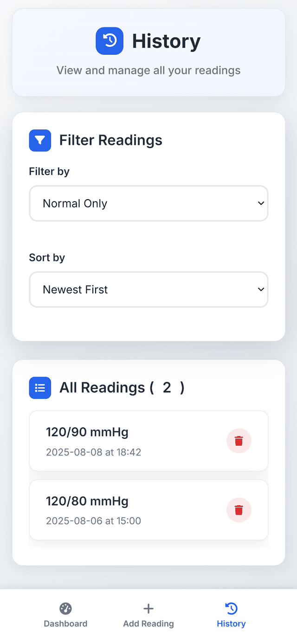Tap the Filter Readings card title

pyautogui.click(x=110, y=140)
